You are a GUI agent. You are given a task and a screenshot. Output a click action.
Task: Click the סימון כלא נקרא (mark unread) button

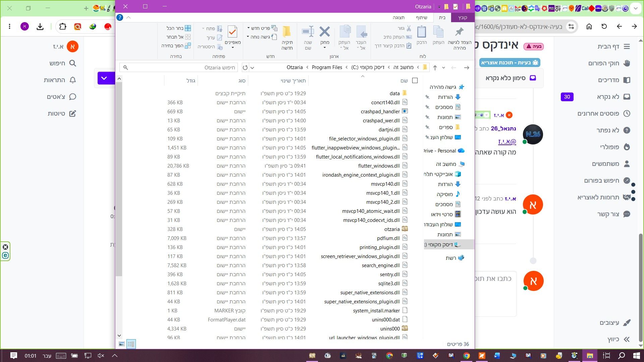coord(511,78)
